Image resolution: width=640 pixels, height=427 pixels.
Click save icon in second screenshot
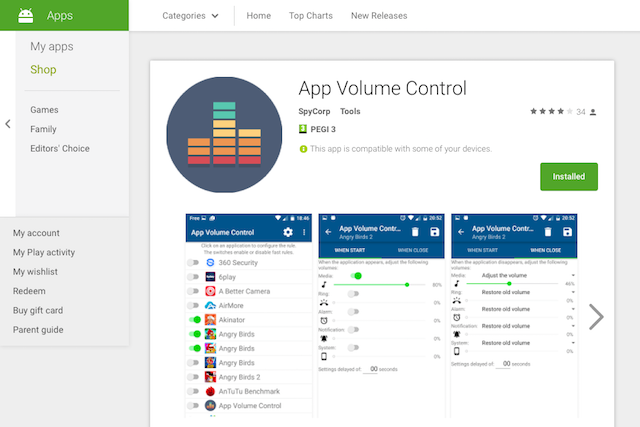click(x=435, y=232)
